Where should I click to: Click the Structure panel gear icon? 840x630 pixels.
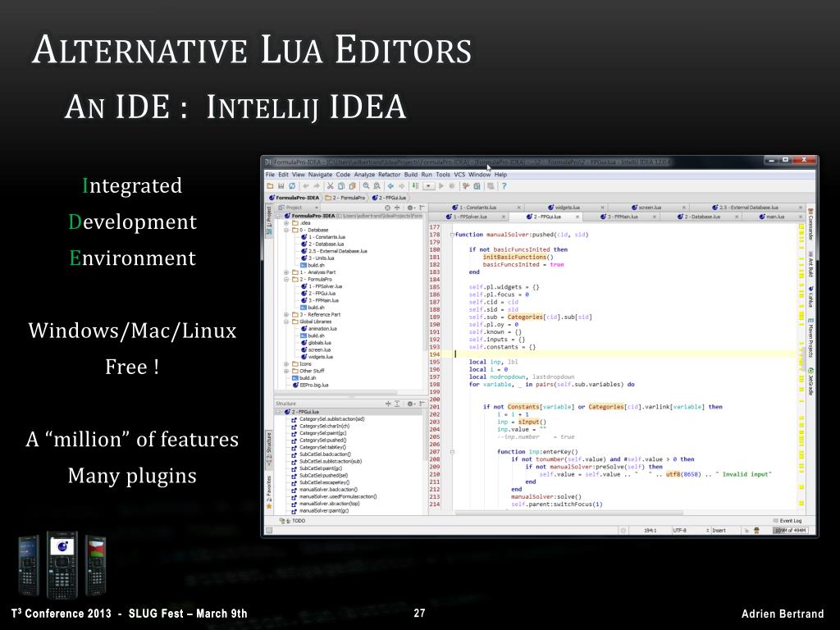point(410,404)
